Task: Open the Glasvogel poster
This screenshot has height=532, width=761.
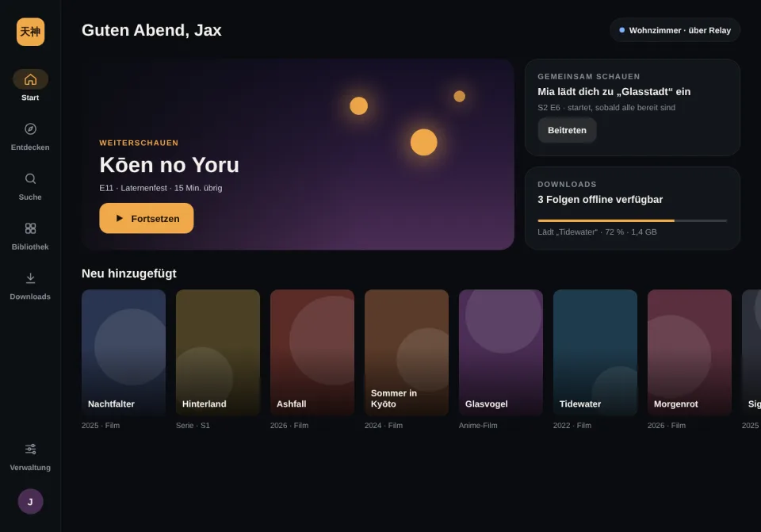Action: tap(501, 352)
